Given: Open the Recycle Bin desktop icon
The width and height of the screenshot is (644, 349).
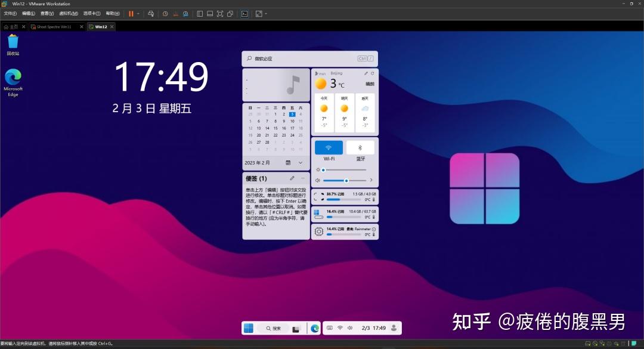Looking at the screenshot, I should coord(13,43).
